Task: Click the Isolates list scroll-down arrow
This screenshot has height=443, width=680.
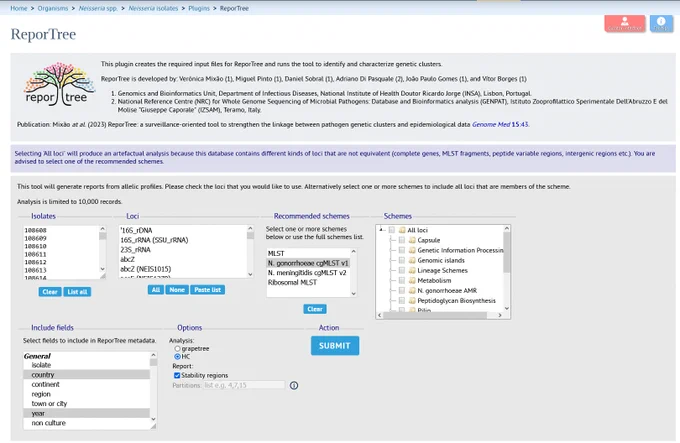Action: [102, 269]
